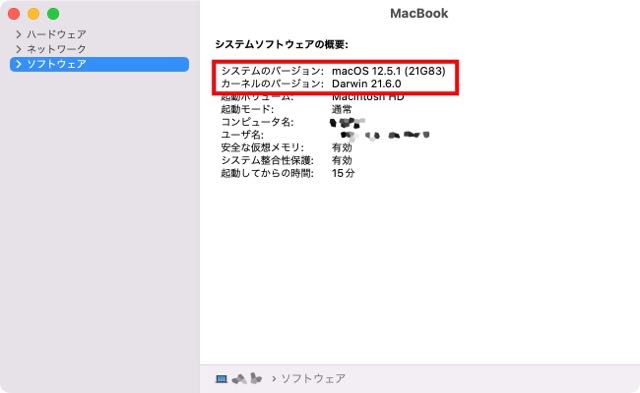Expand the ネットワーク category chevron
Image resolution: width=640 pixels, height=393 pixels.
tap(18, 49)
